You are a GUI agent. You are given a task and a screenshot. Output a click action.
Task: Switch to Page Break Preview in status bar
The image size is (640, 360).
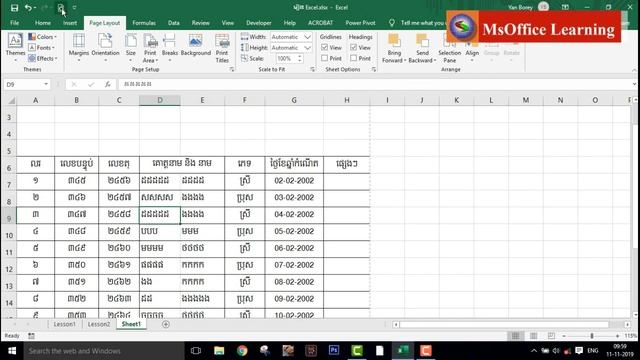(551, 336)
